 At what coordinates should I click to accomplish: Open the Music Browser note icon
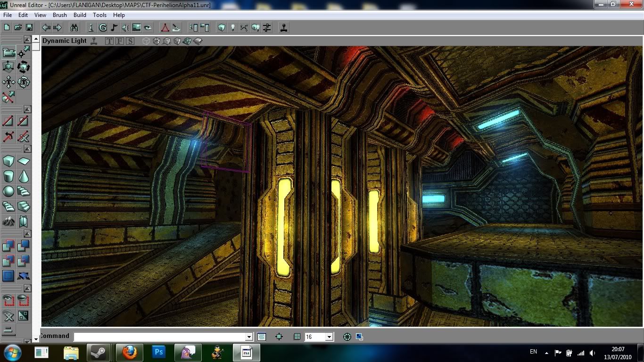coord(114,28)
